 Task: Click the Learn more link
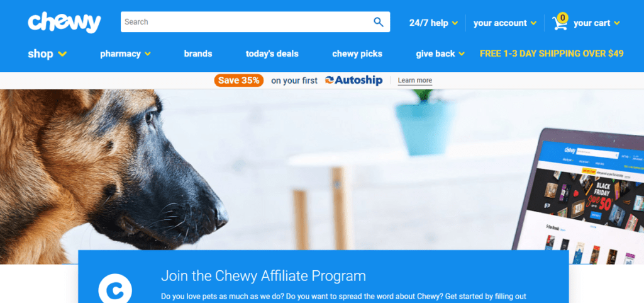(x=415, y=81)
